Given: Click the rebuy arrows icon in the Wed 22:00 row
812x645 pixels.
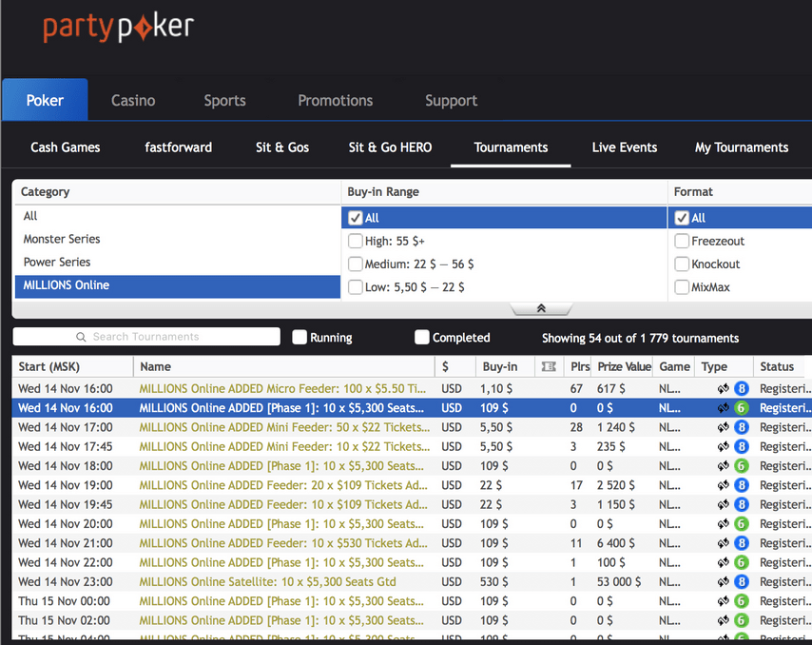Looking at the screenshot, I should (723, 562).
